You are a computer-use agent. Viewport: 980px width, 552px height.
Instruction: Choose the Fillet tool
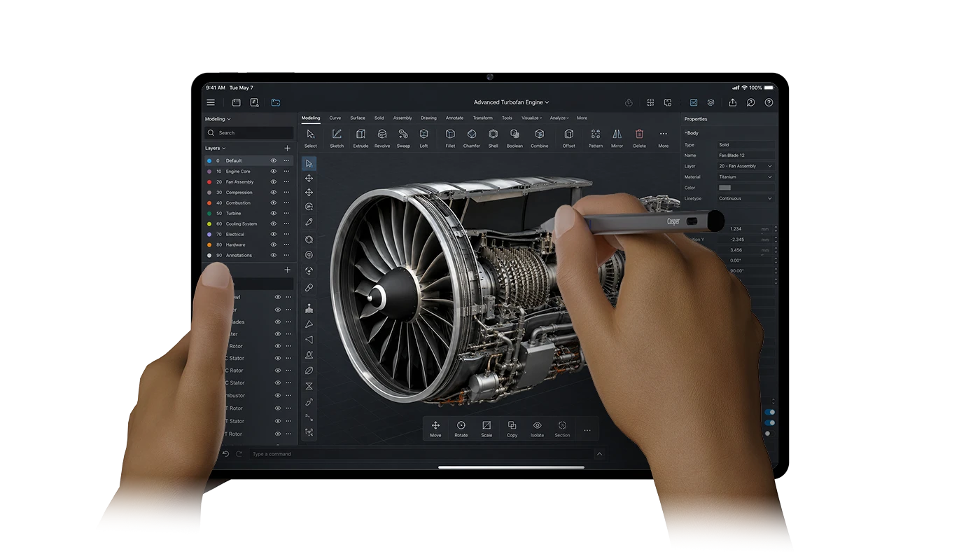click(450, 137)
